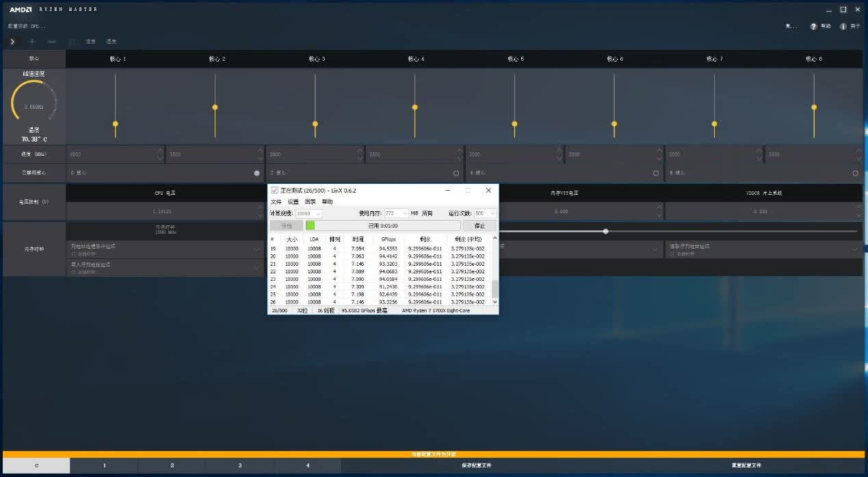The height and width of the screenshot is (477, 868).
Task: Open the 帮助 help question-mark icon
Action: pyautogui.click(x=813, y=27)
